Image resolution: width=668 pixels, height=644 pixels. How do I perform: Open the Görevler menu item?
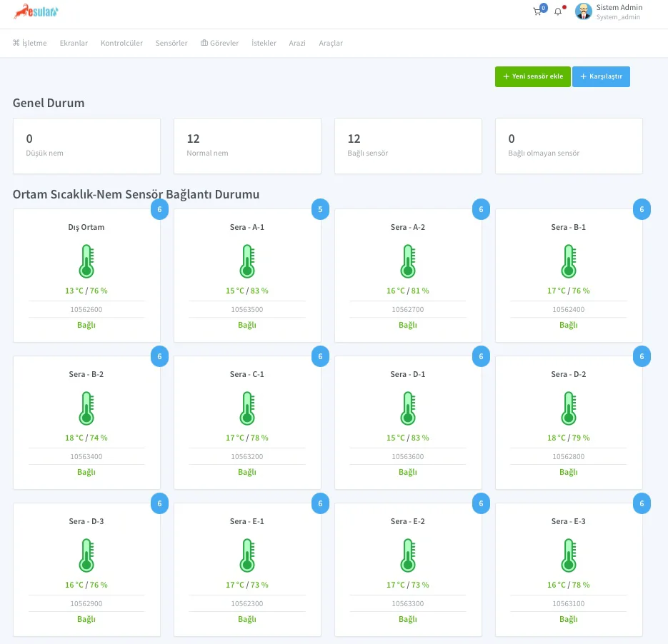[219, 44]
